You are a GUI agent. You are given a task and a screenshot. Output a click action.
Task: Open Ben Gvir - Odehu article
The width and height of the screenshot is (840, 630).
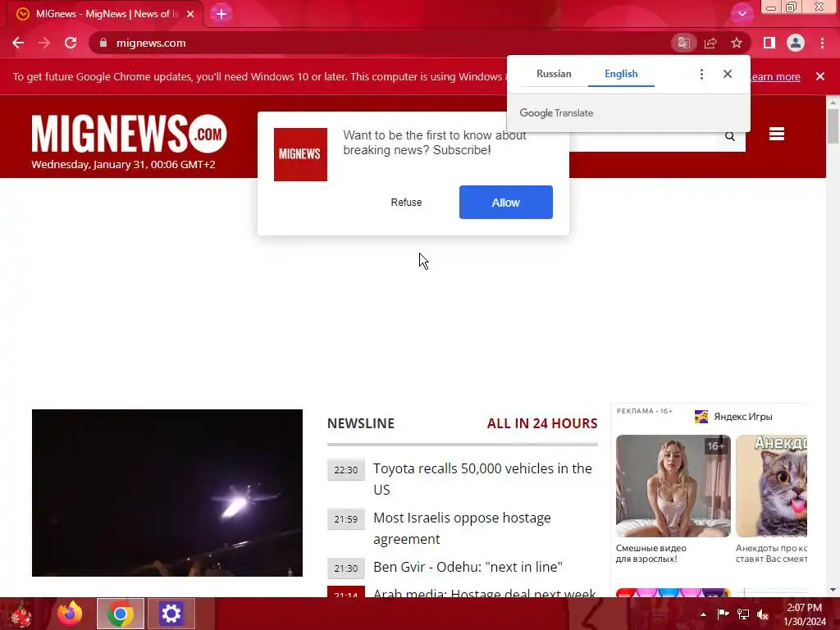pos(468,567)
